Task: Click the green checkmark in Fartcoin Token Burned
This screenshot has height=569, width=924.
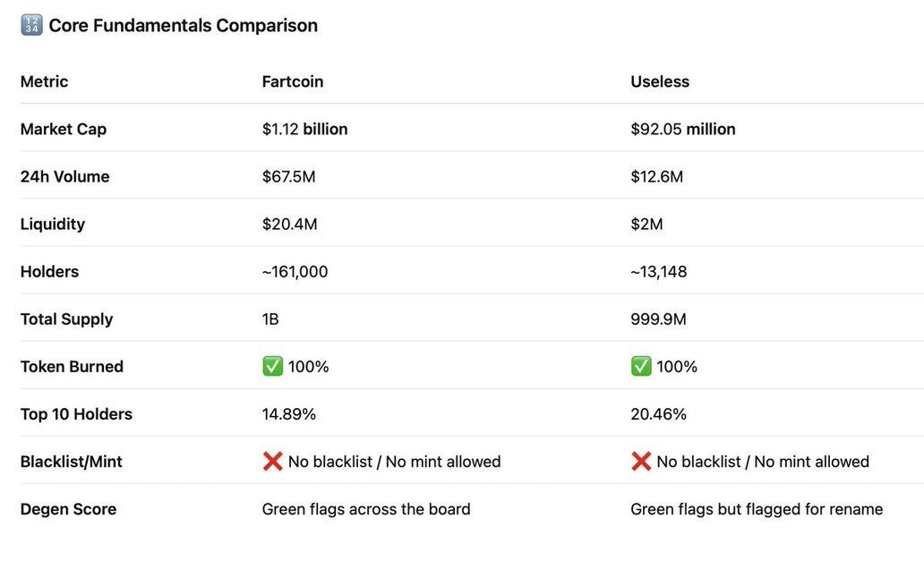Action: (272, 367)
